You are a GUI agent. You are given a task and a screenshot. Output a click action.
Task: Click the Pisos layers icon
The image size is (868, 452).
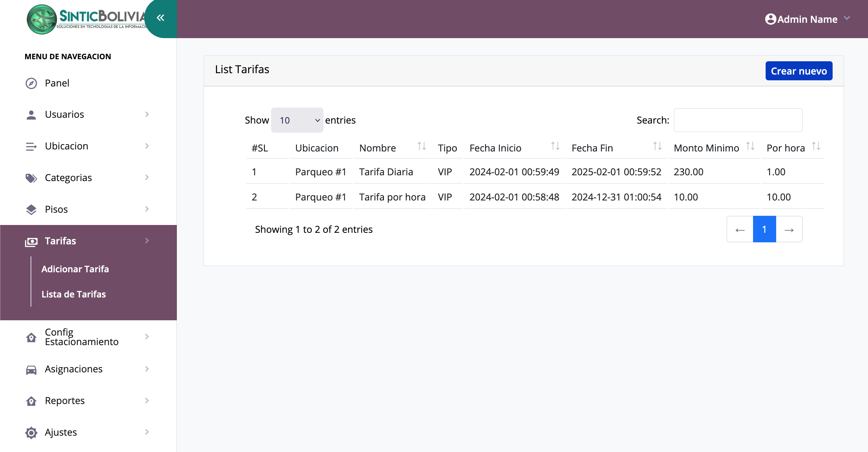pos(31,209)
